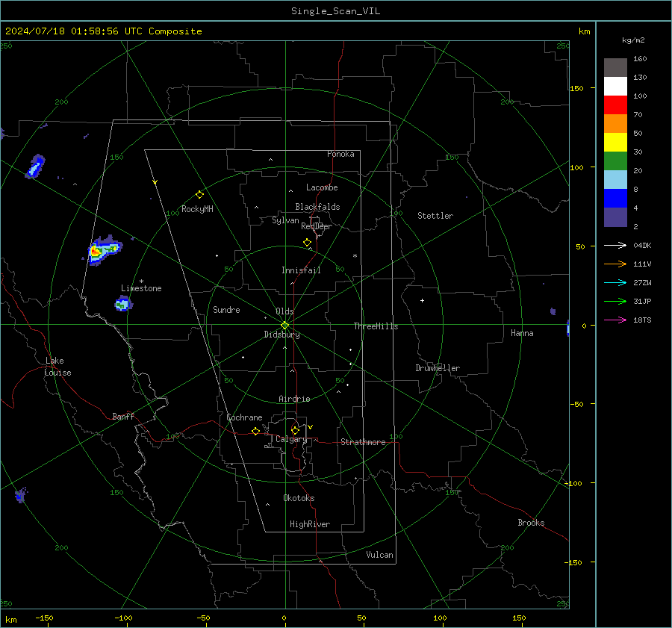This screenshot has width=672, height=628.
Task: Click the yellow diamond marker under Cochrane
Action: pyautogui.click(x=256, y=432)
